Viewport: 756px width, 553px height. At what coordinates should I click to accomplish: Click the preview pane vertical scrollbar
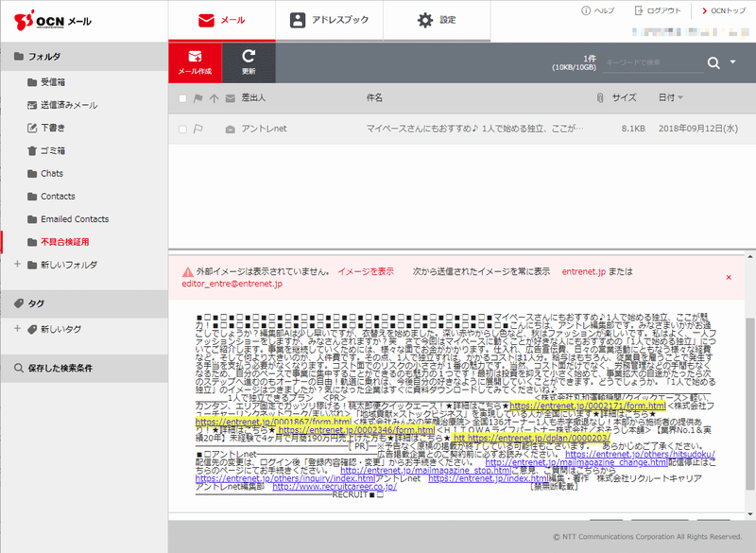750,404
